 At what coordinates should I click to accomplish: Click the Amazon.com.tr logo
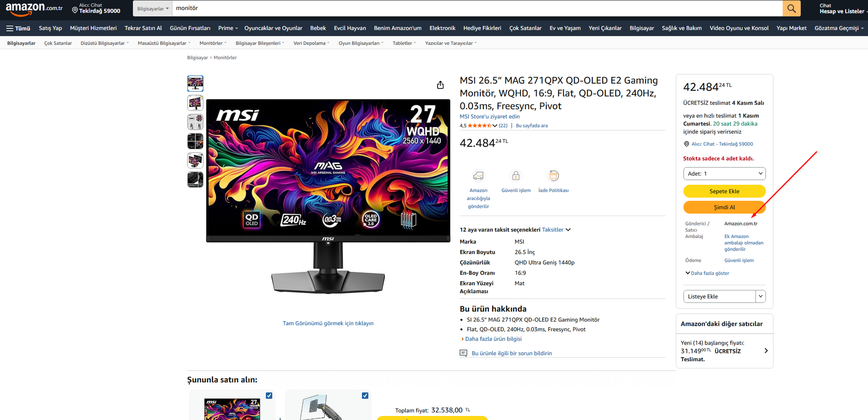coord(34,8)
